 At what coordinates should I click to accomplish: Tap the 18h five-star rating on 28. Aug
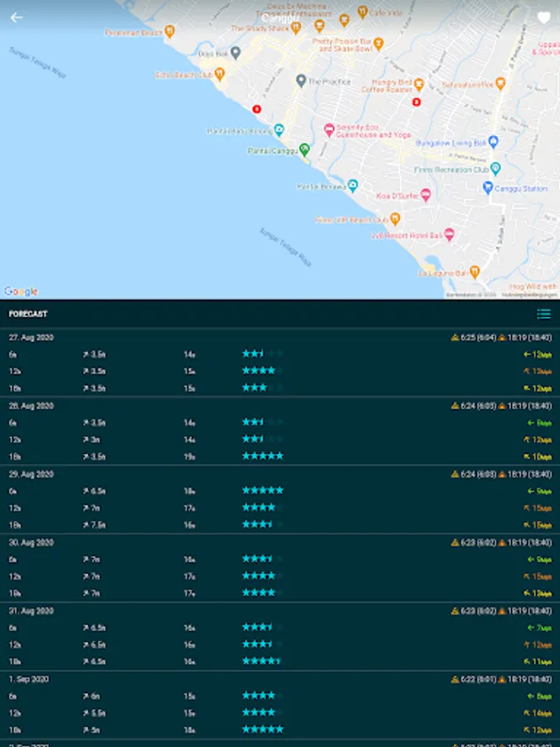(263, 456)
